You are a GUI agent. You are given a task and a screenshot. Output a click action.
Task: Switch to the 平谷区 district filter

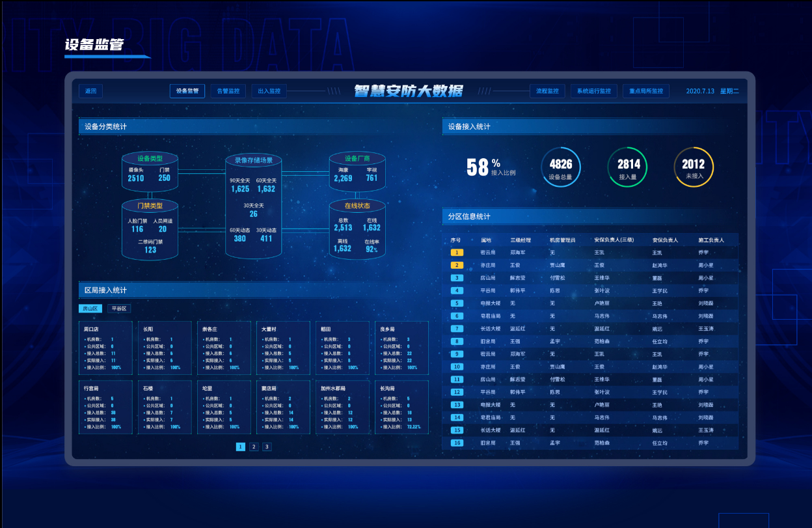click(x=120, y=309)
